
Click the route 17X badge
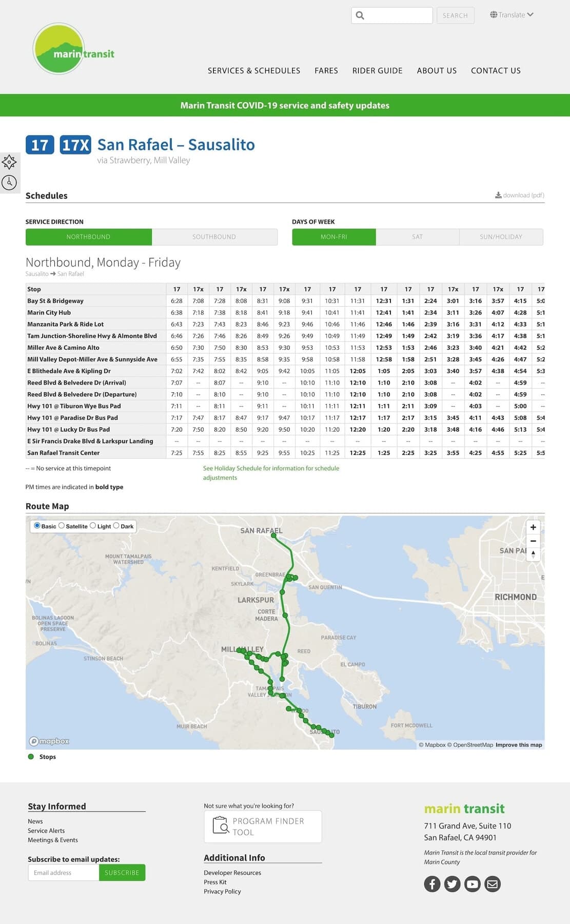tap(75, 145)
